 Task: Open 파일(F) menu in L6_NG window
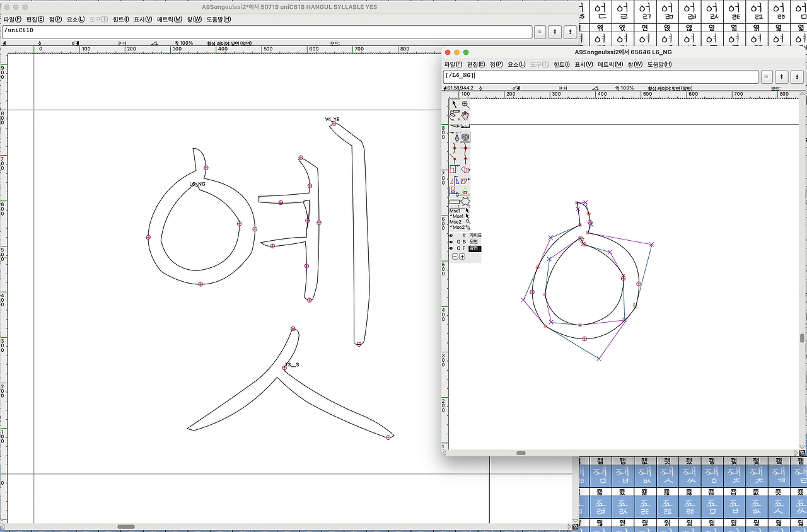453,64
